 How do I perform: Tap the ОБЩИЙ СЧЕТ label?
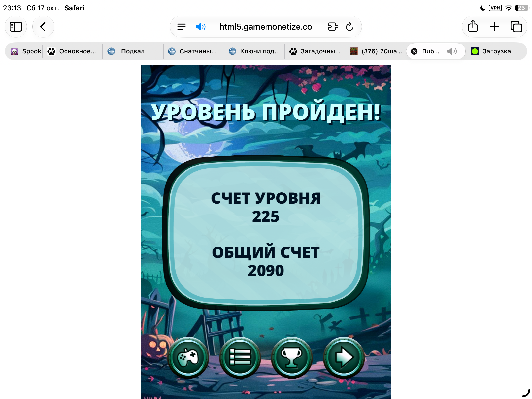point(266,252)
